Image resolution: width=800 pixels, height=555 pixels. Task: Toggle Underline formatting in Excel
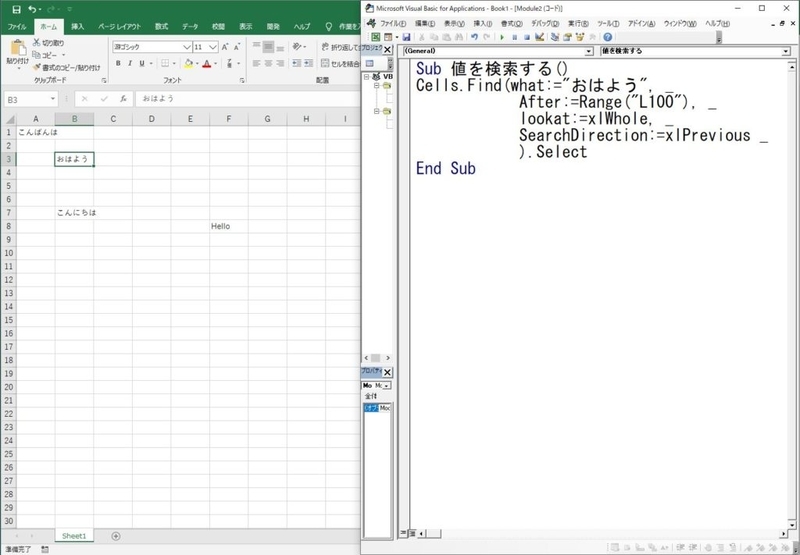pyautogui.click(x=142, y=63)
